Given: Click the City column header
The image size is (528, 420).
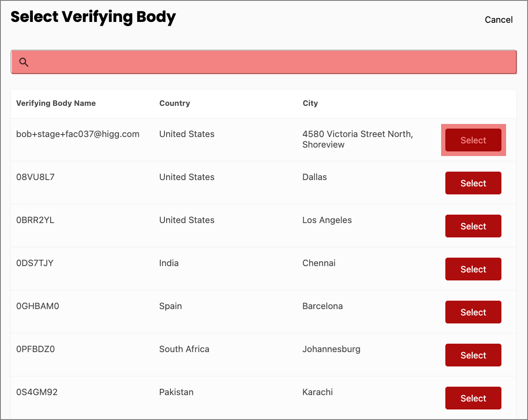Looking at the screenshot, I should (x=310, y=103).
